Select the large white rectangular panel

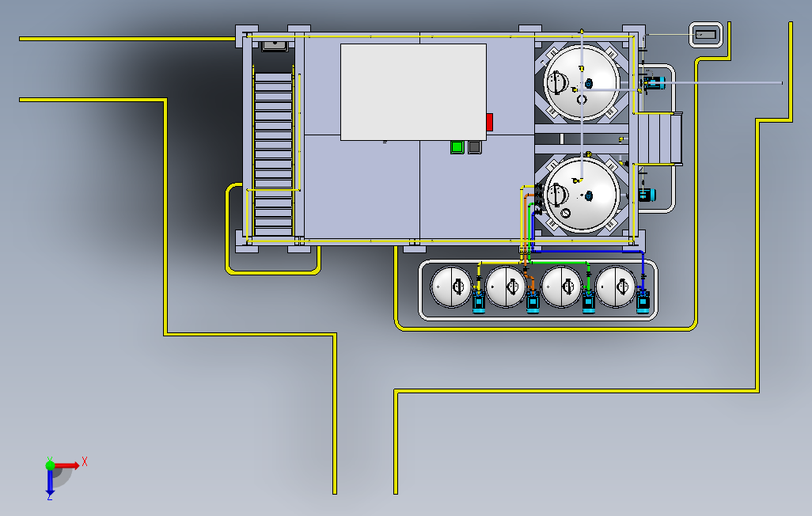(413, 93)
